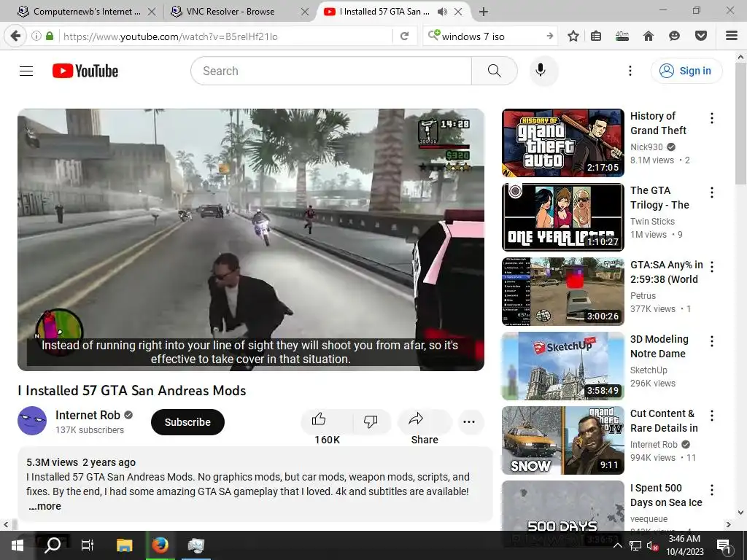Open 'I Spent 500 Days on Sea Ice' video
This screenshot has height=560, width=747.
click(x=666, y=495)
